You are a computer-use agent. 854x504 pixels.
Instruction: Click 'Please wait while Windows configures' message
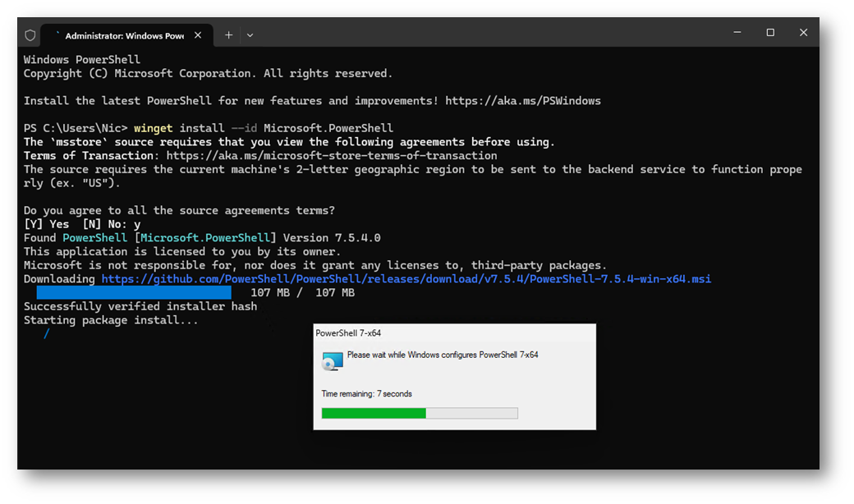pos(443,355)
